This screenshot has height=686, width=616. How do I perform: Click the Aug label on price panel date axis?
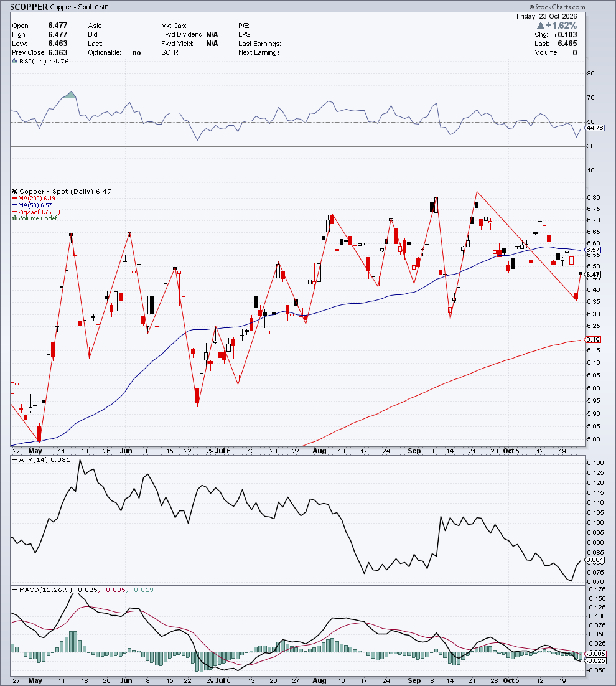320,451
